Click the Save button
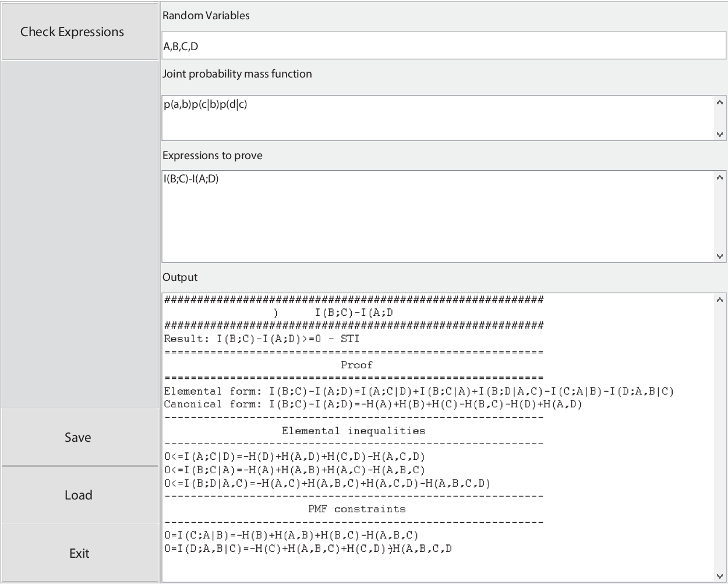Image resolution: width=728 pixels, height=584 pixels. click(x=80, y=437)
